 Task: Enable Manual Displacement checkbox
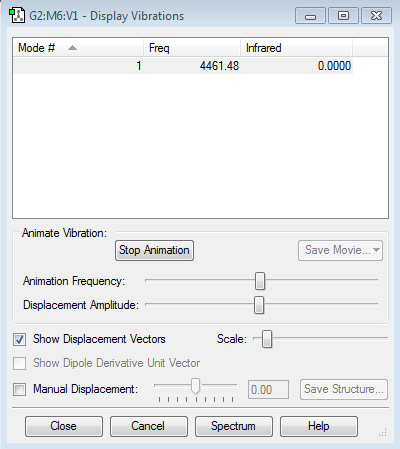tap(19, 389)
